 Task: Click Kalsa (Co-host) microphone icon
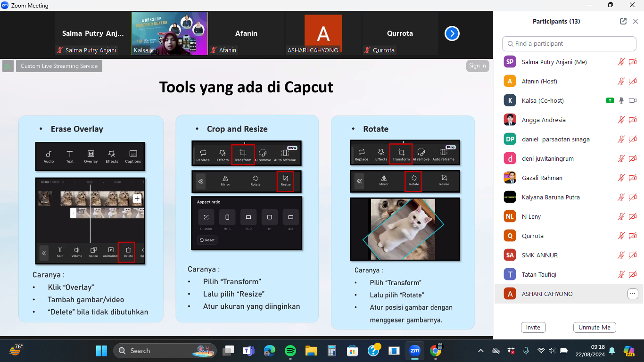(621, 100)
